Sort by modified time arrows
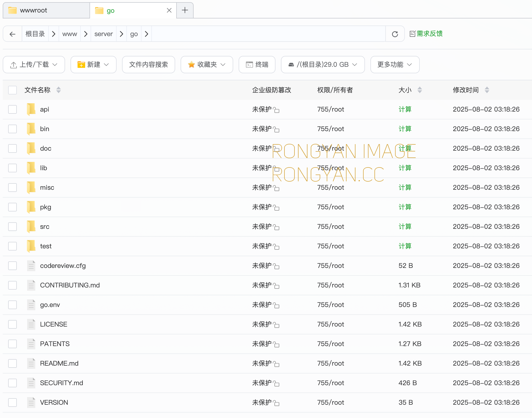 (487, 90)
